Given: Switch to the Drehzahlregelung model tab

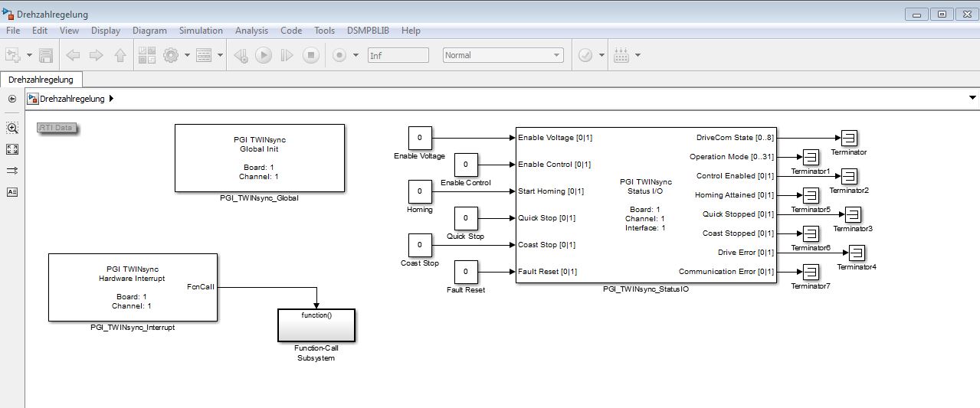Looking at the screenshot, I should (41, 80).
